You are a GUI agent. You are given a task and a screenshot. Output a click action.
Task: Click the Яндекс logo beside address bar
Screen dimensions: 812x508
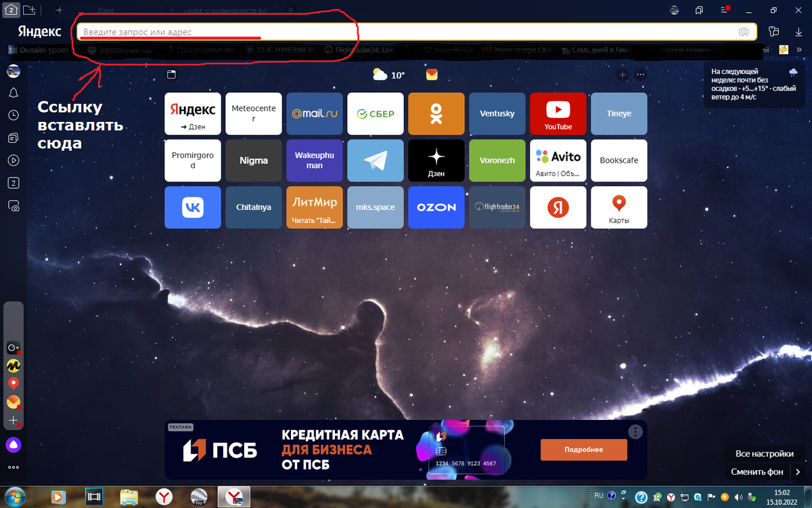[39, 32]
